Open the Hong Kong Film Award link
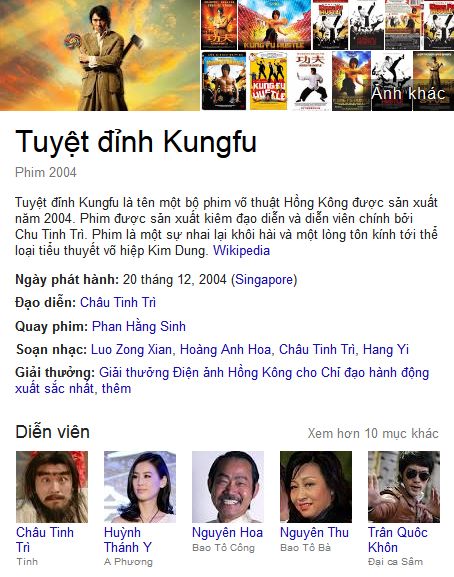This screenshot has height=577, width=454. tap(222, 380)
